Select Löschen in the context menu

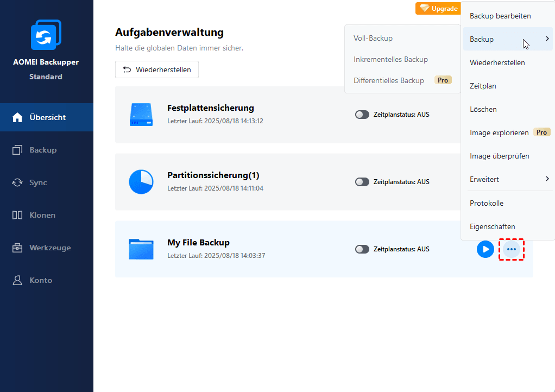click(x=508, y=109)
